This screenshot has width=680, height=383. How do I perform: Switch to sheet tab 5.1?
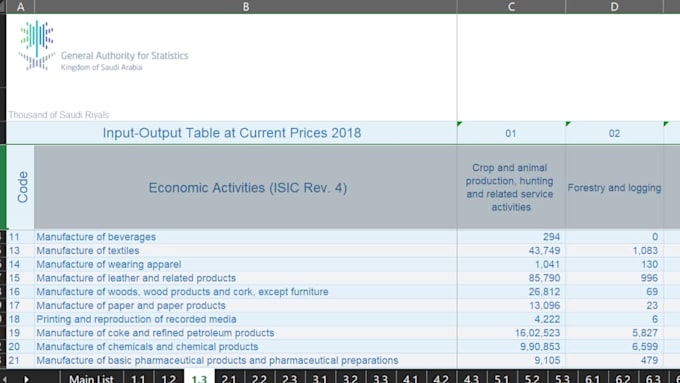point(502,377)
